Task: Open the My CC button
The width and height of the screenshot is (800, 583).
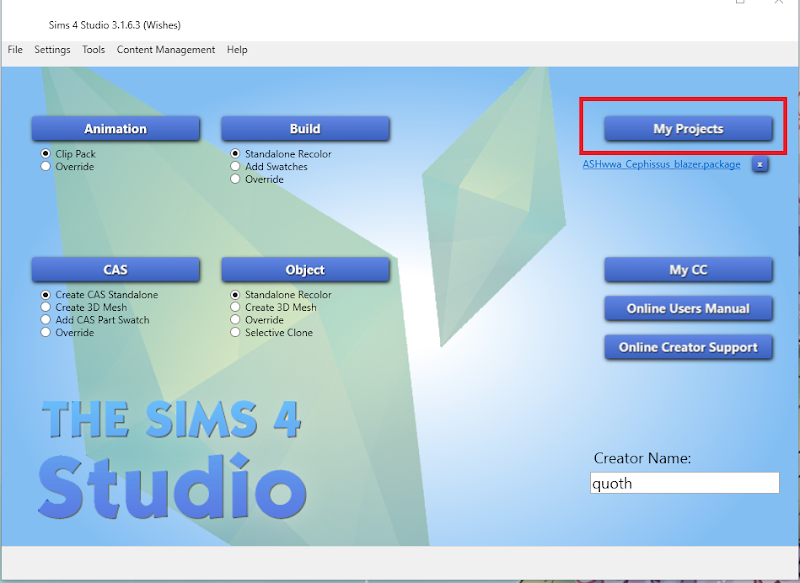Action: click(x=688, y=269)
